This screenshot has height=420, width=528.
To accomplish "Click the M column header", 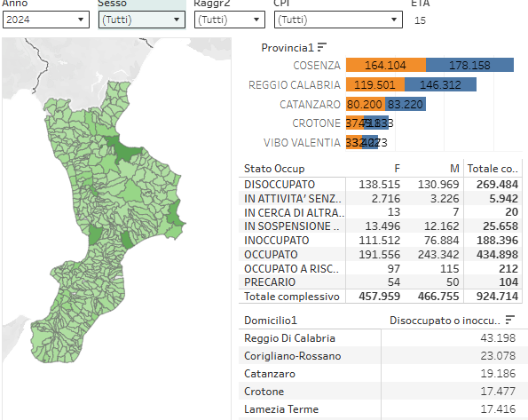I will pyautogui.click(x=454, y=169).
